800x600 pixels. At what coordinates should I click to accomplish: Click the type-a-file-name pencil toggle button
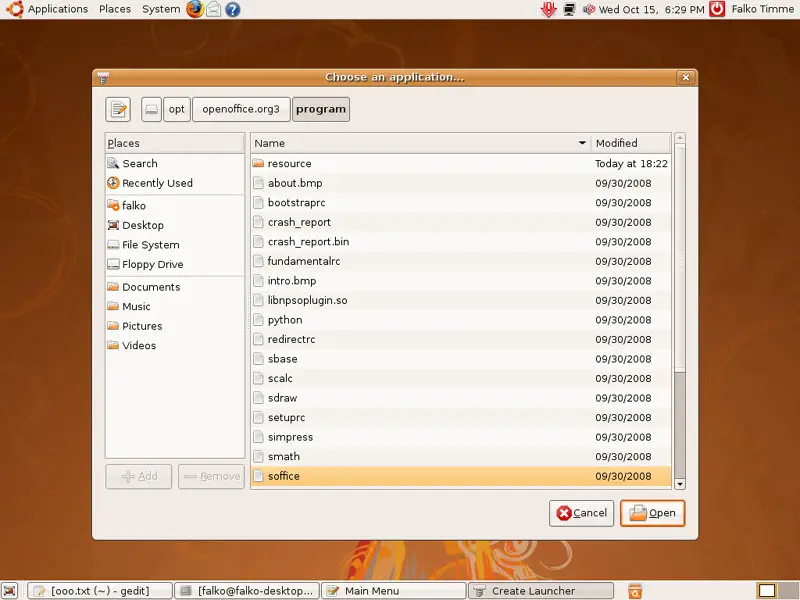pyautogui.click(x=118, y=109)
